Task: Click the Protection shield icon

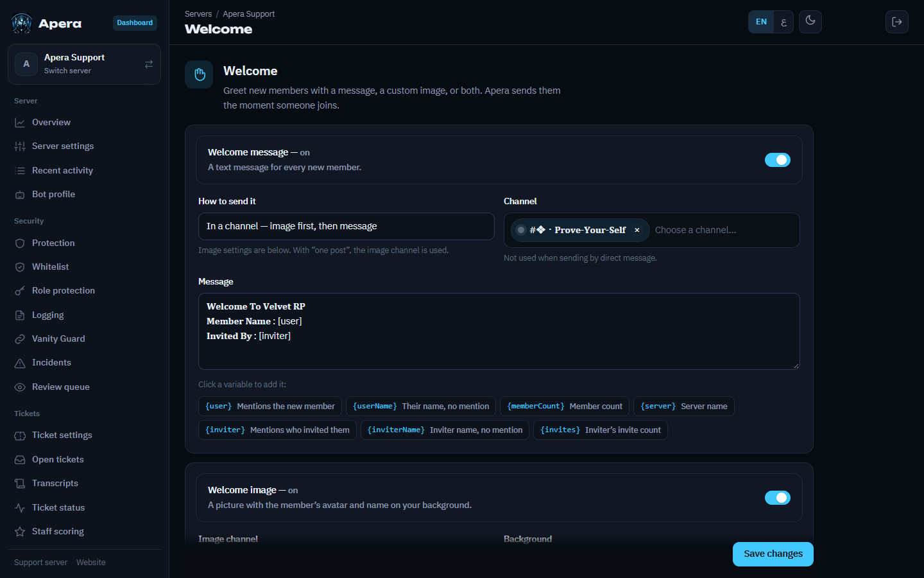Action: click(x=20, y=243)
